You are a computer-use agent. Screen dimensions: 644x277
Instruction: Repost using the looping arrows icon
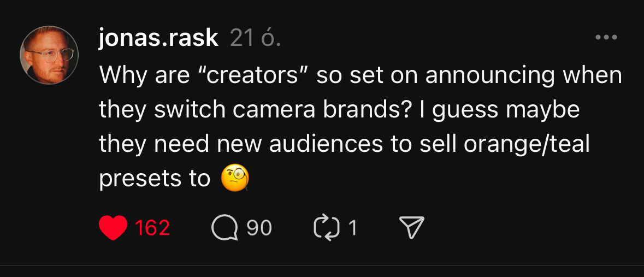tap(327, 228)
